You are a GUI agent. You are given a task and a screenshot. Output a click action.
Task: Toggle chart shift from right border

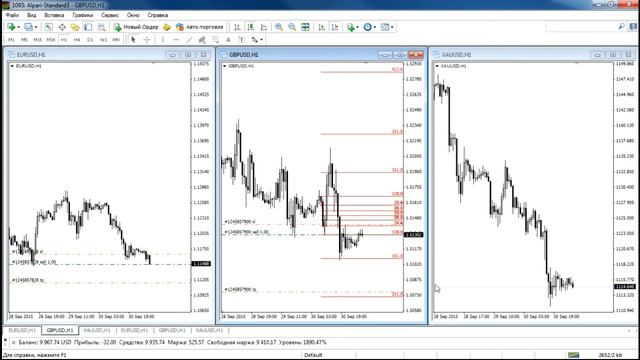click(335, 27)
